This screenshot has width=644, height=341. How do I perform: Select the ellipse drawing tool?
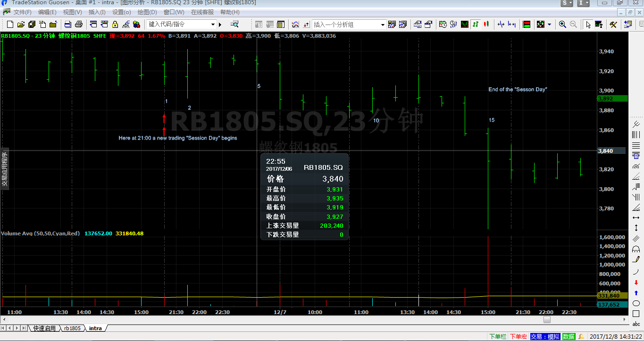(x=636, y=303)
